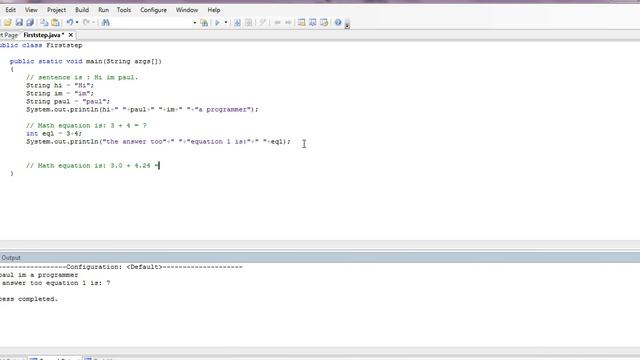Undo the last edit with the toolbar arrow

70,22
